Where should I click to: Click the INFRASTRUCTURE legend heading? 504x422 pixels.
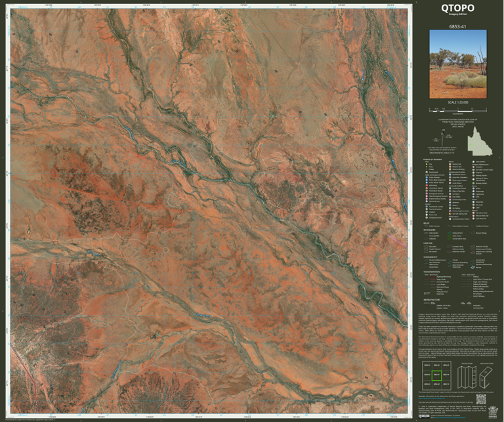432,300
